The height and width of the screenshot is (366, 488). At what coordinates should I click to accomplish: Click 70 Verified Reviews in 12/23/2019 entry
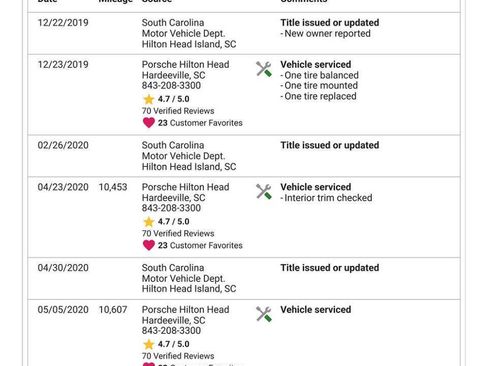tap(178, 111)
